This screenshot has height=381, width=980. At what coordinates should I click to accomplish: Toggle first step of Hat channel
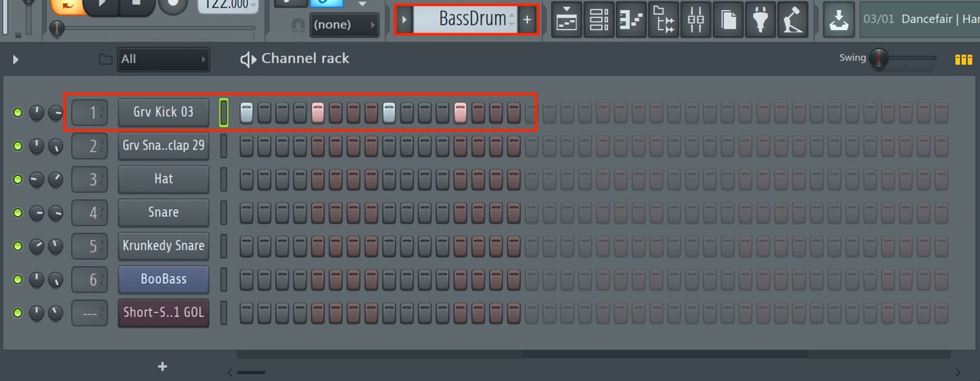pos(247,180)
